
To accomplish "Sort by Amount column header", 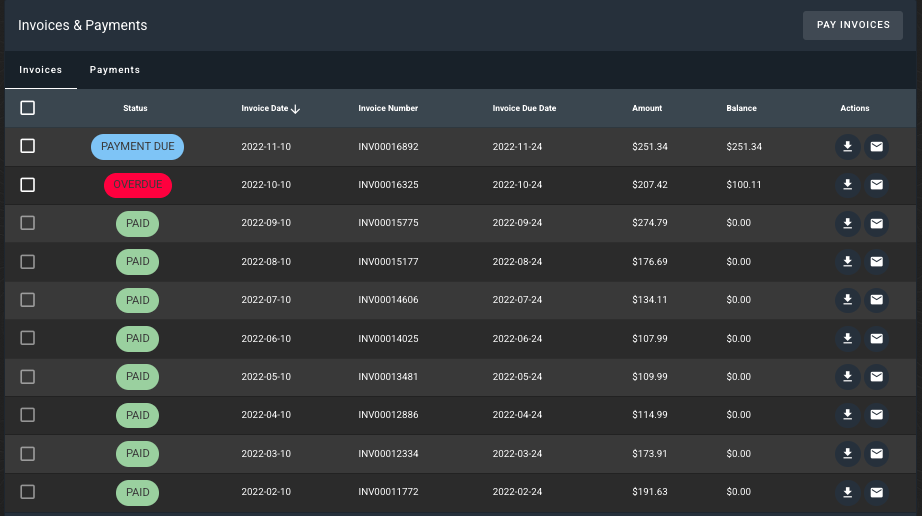I will coord(647,108).
